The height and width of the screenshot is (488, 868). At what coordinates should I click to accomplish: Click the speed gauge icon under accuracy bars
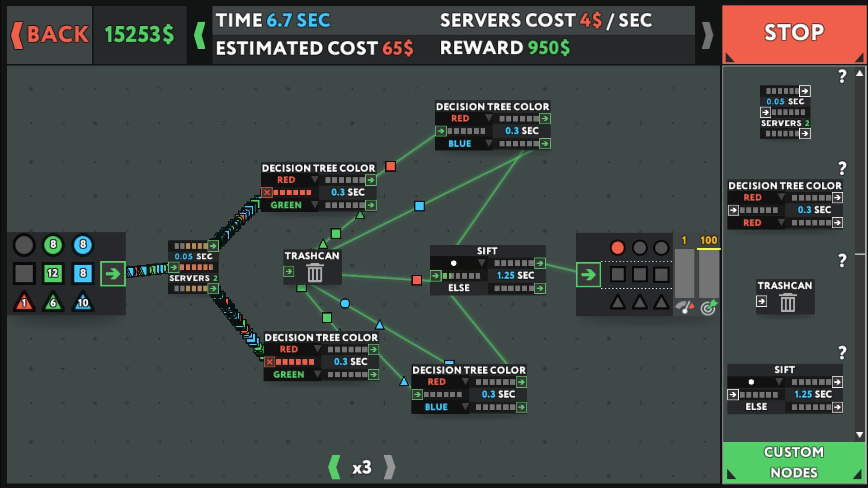[684, 307]
